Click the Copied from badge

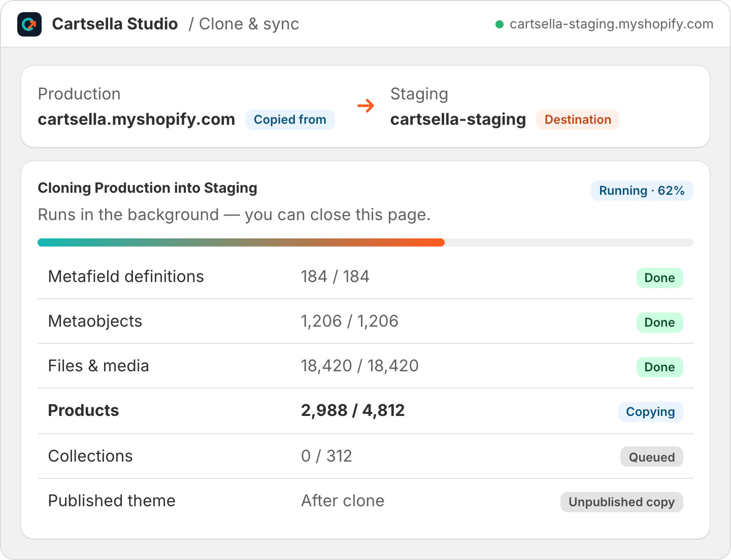pos(290,120)
